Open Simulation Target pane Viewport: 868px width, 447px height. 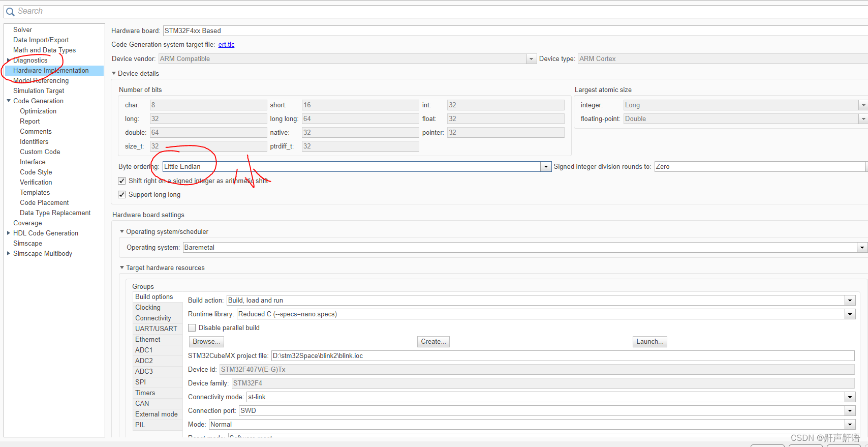pos(39,91)
